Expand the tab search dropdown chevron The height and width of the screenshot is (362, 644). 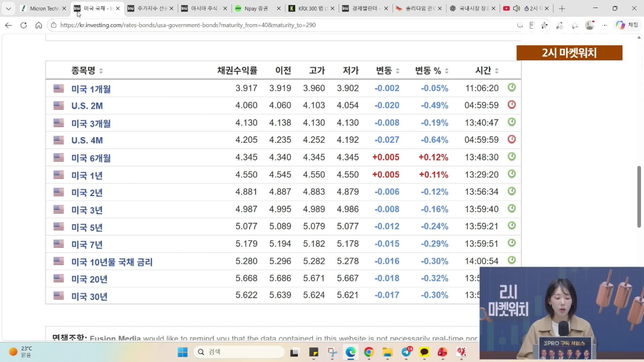pyautogui.click(x=8, y=8)
